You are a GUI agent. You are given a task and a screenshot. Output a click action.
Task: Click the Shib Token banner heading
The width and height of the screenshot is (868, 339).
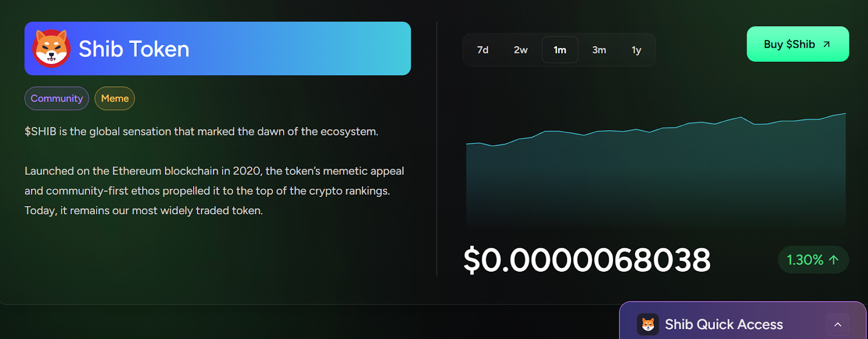coord(218,48)
